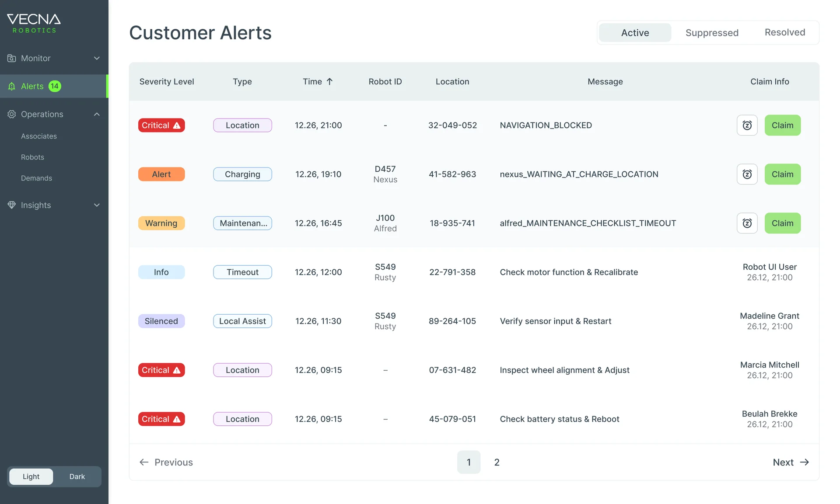840x504 pixels.
Task: Click location 89-264-105
Action: [x=452, y=321]
